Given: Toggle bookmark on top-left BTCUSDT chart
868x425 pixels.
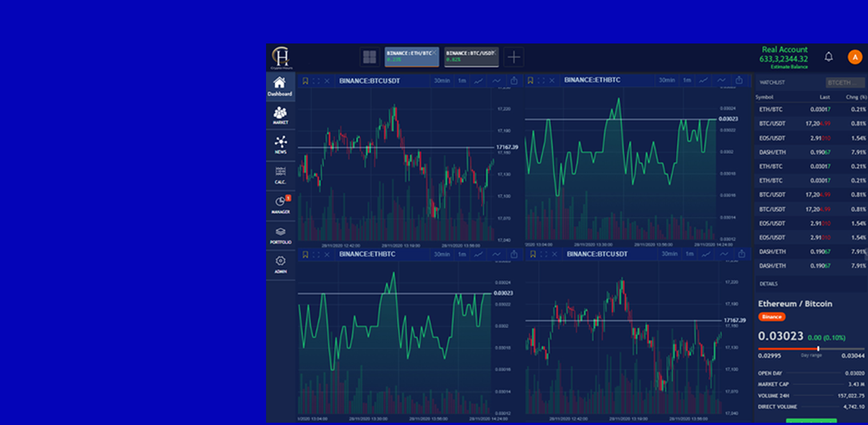Looking at the screenshot, I should pyautogui.click(x=306, y=81).
